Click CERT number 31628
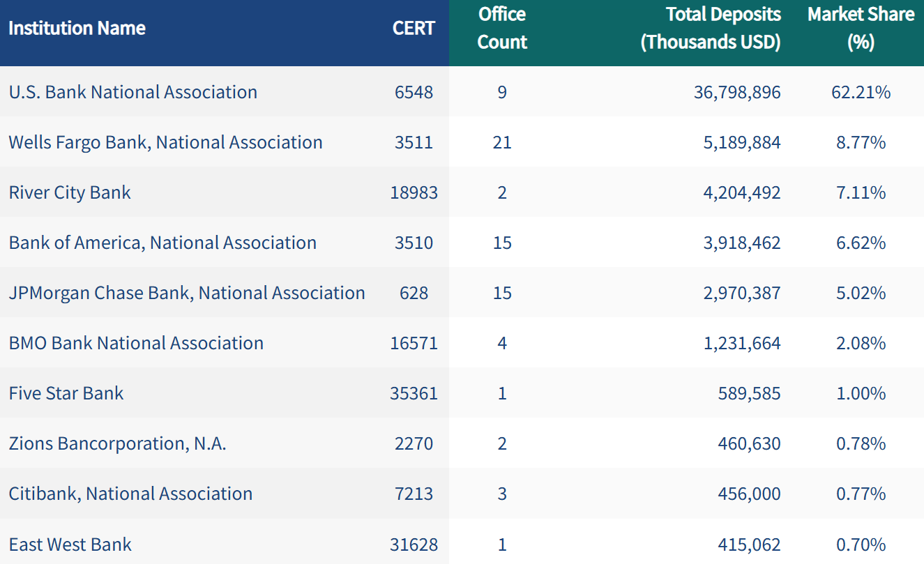The width and height of the screenshot is (924, 564). pyautogui.click(x=414, y=544)
